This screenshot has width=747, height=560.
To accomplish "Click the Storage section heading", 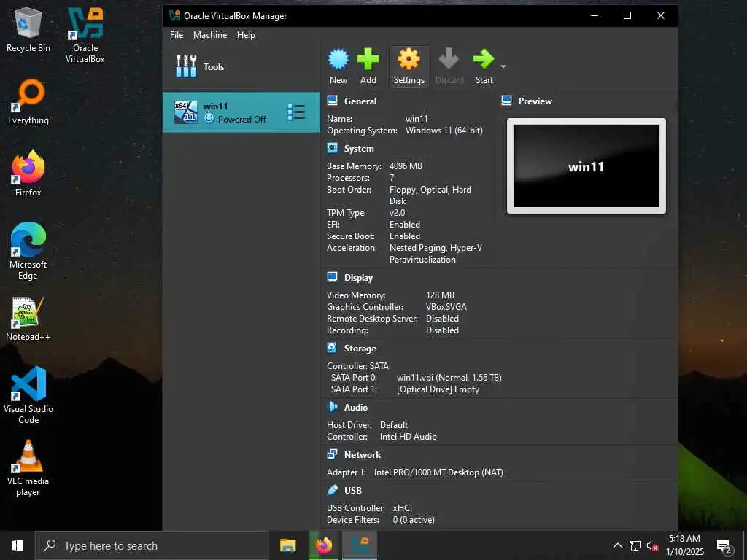I will pyautogui.click(x=360, y=348).
